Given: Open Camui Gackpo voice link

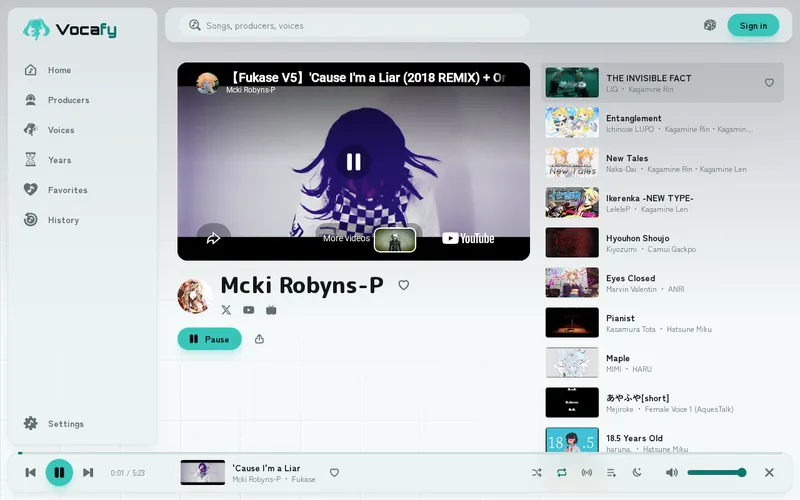Looking at the screenshot, I should 671,249.
